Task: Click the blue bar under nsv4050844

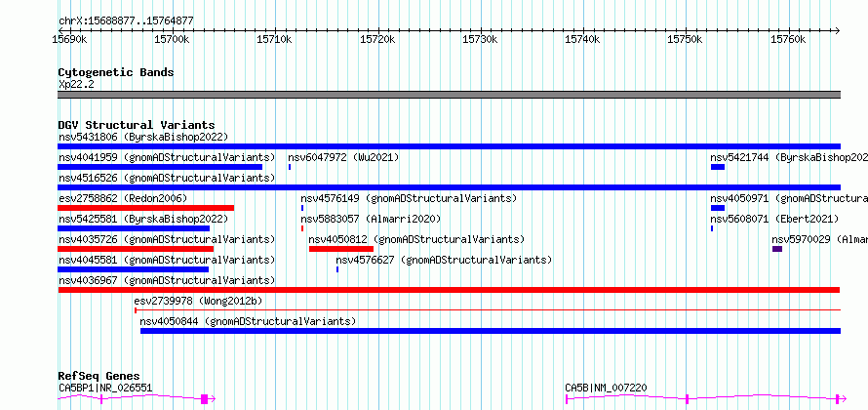Action: point(491,331)
